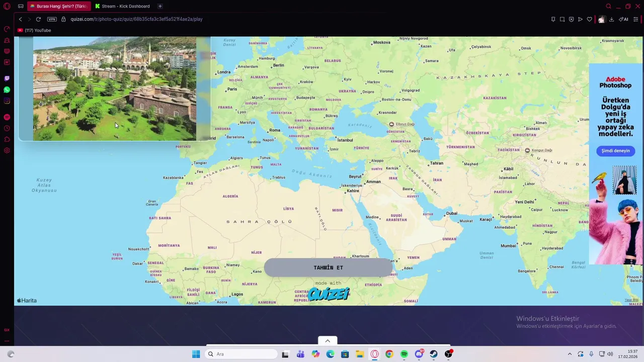Switch to Burası Hangi Şehir tab
This screenshot has height=362, width=644.
pyautogui.click(x=58, y=6)
